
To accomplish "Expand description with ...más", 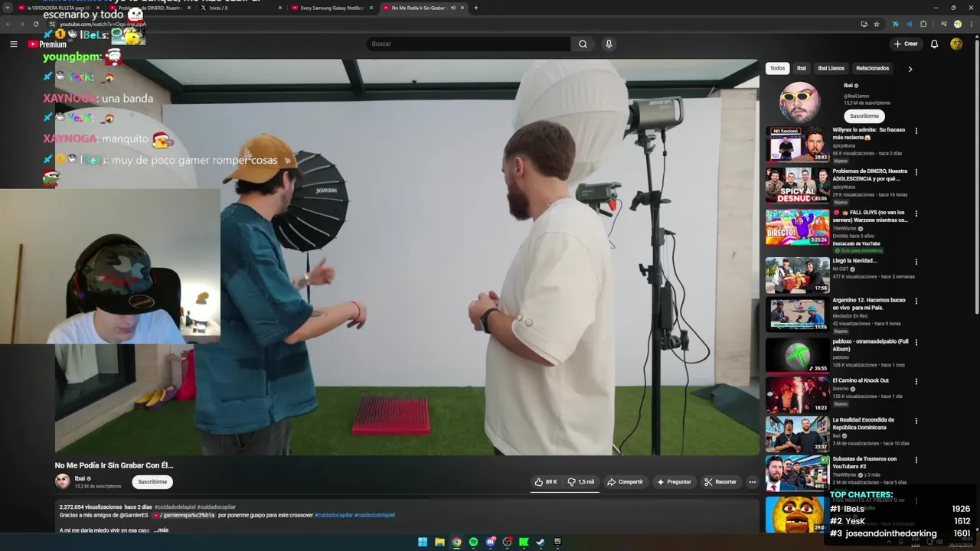I will (161, 530).
